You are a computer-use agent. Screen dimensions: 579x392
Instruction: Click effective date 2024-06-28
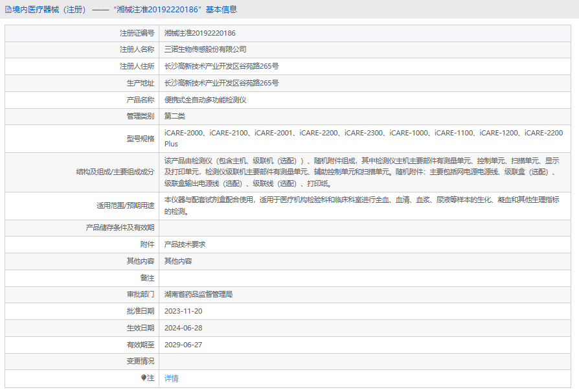pos(183,328)
